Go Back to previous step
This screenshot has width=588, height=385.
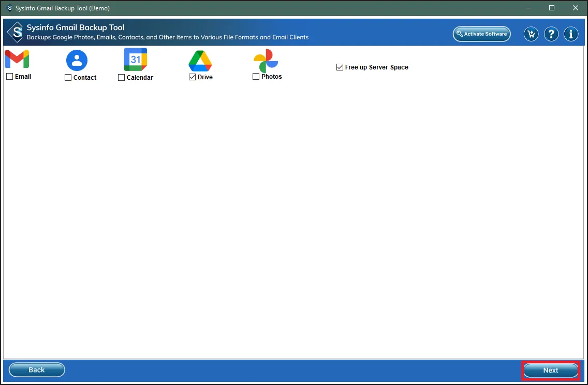(37, 370)
